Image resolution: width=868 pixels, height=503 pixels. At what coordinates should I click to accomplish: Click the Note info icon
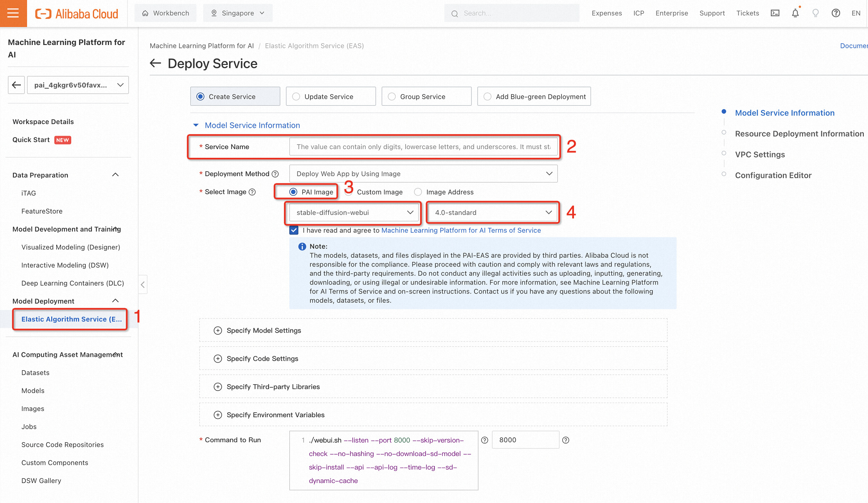tap(302, 247)
